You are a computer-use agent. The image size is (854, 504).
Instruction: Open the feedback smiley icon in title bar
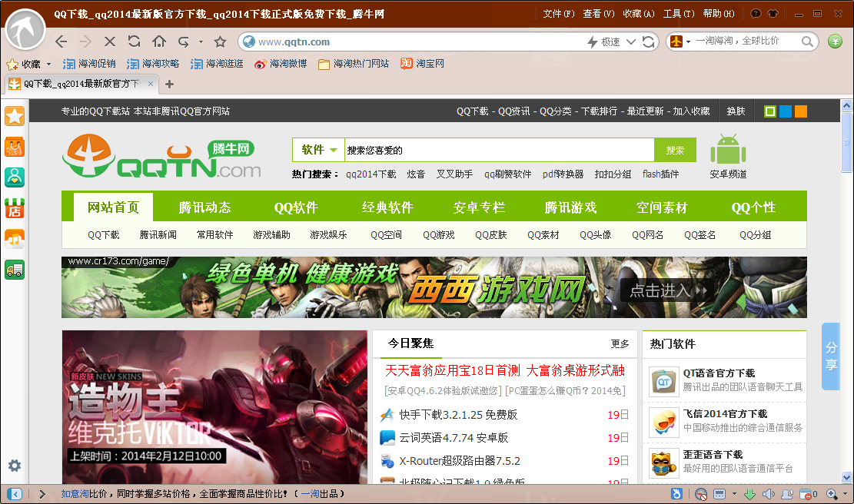pyautogui.click(x=756, y=14)
